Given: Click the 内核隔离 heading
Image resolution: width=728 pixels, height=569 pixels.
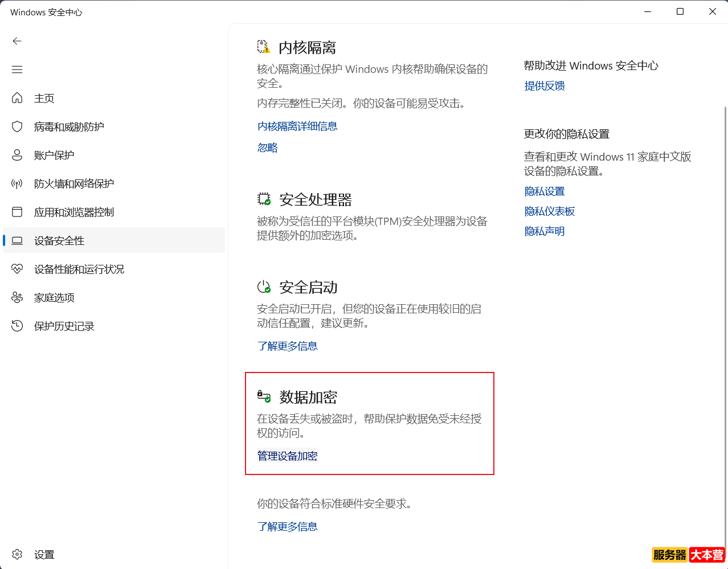Looking at the screenshot, I should pyautogui.click(x=308, y=47).
